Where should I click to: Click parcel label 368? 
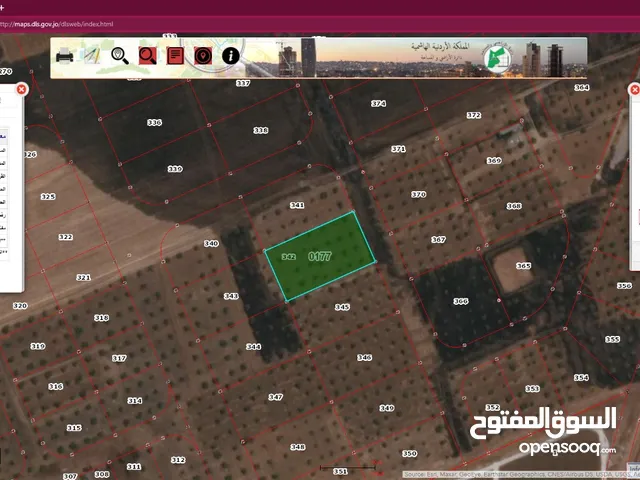click(x=514, y=206)
